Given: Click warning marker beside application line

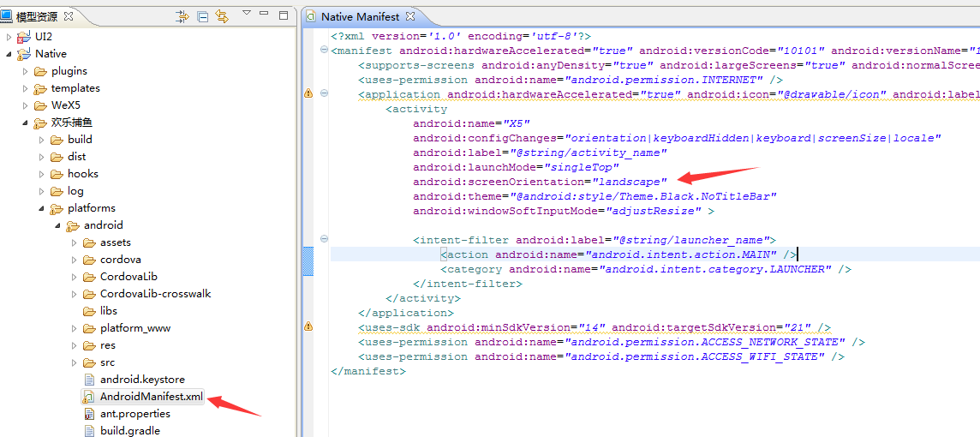Looking at the screenshot, I should coord(308,93).
